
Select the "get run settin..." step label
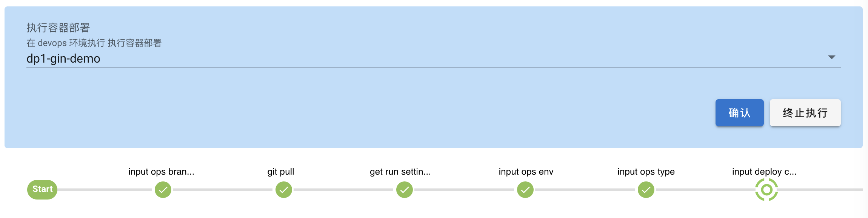point(400,172)
